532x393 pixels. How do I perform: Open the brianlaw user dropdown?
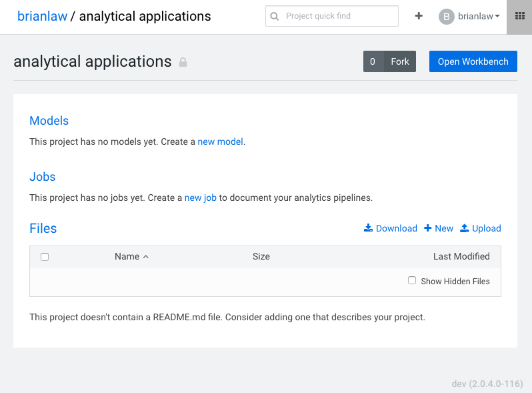pyautogui.click(x=479, y=16)
